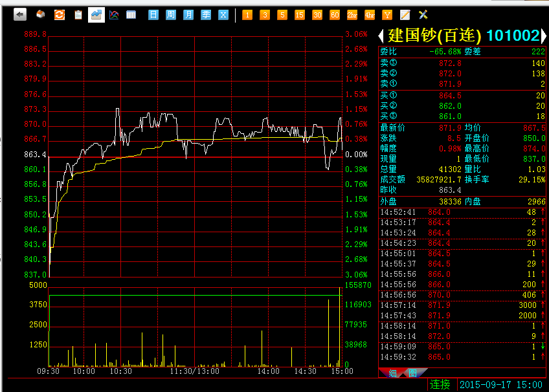Click the pencil drawing tool icon

tap(405, 14)
